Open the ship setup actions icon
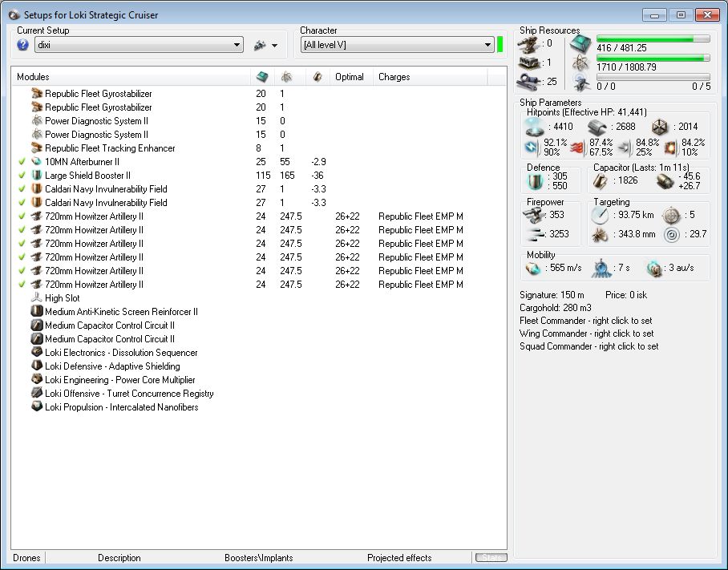 click(x=260, y=45)
